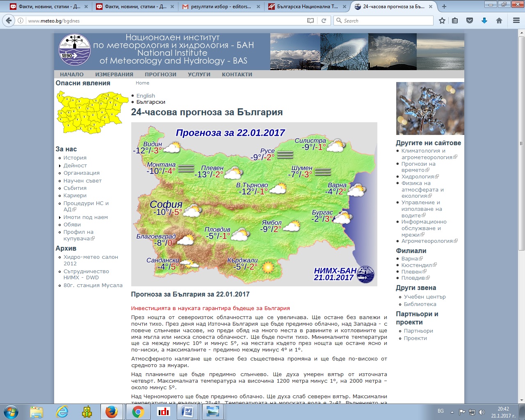Screen dimensions: 525x420
Task: Go to Firefox home page icon
Action: 499,21
